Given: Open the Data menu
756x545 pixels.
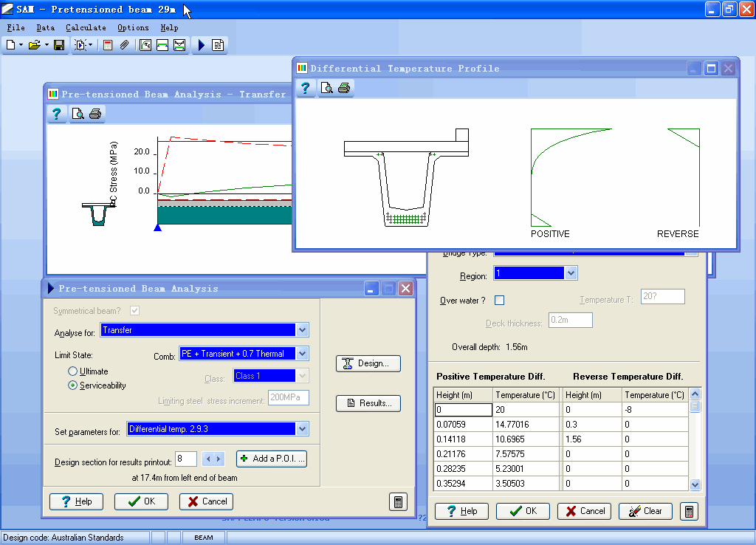Looking at the screenshot, I should tap(45, 27).
